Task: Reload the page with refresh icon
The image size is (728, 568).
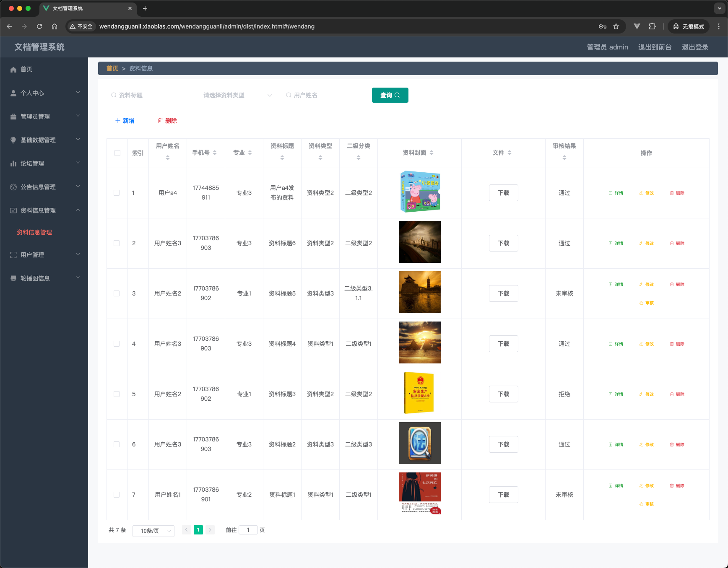Action: coord(39,26)
